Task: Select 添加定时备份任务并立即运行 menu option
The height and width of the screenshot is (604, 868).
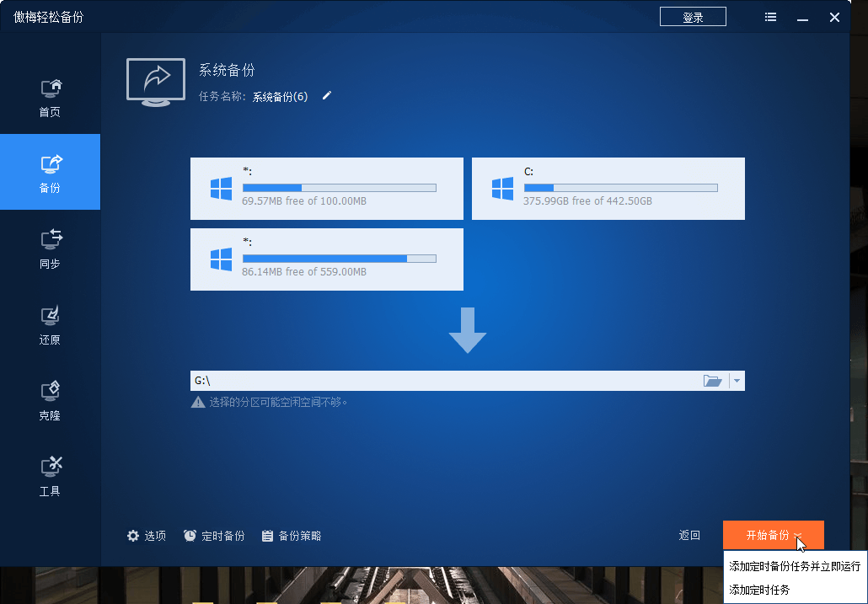Action: [x=795, y=566]
